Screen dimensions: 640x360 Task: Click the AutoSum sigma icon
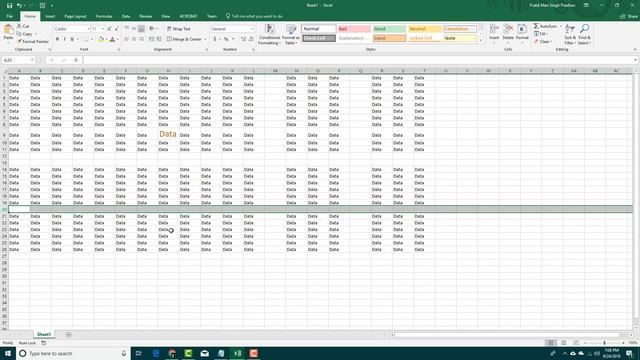[x=536, y=26]
